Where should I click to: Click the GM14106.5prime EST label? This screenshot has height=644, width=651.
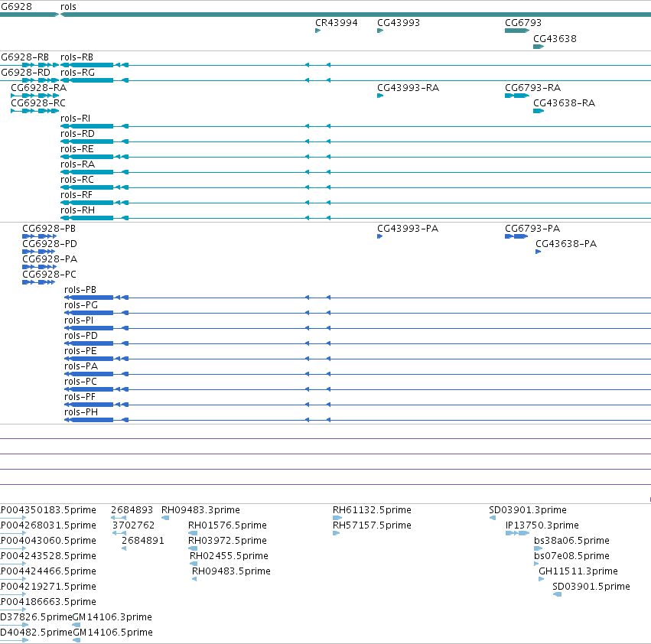[x=112, y=633]
